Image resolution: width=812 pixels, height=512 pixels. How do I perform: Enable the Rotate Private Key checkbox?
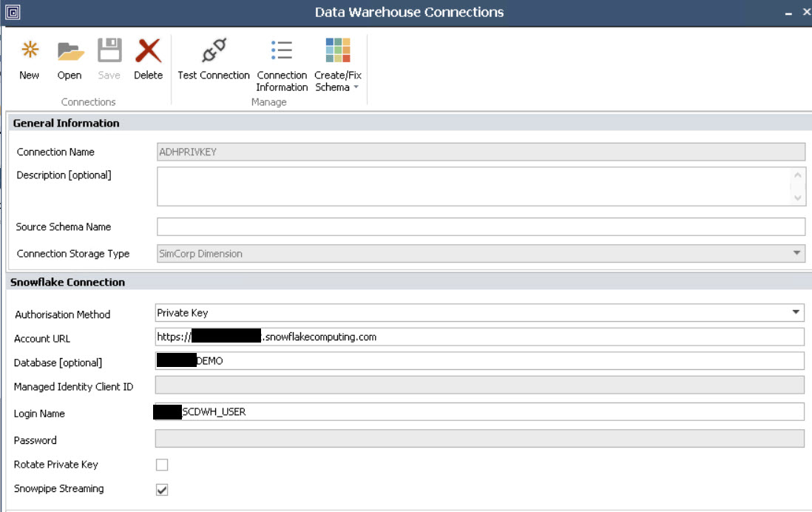(162, 465)
